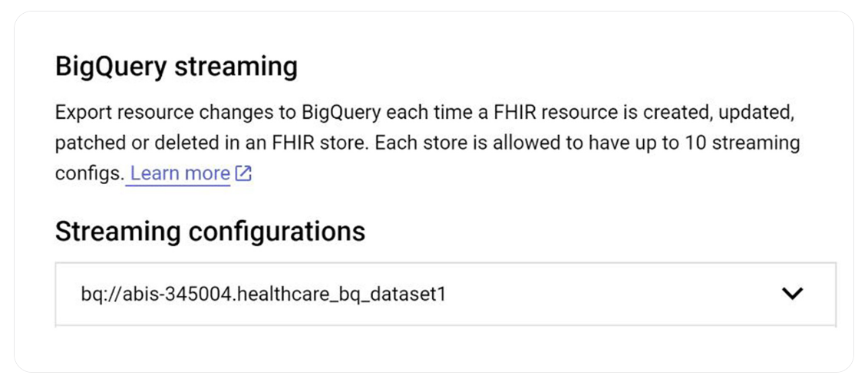Click the BigQuery streaming heading

tap(176, 67)
